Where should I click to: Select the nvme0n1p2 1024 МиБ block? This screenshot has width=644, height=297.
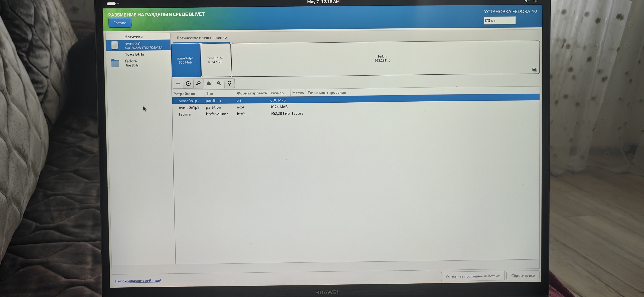click(x=216, y=60)
